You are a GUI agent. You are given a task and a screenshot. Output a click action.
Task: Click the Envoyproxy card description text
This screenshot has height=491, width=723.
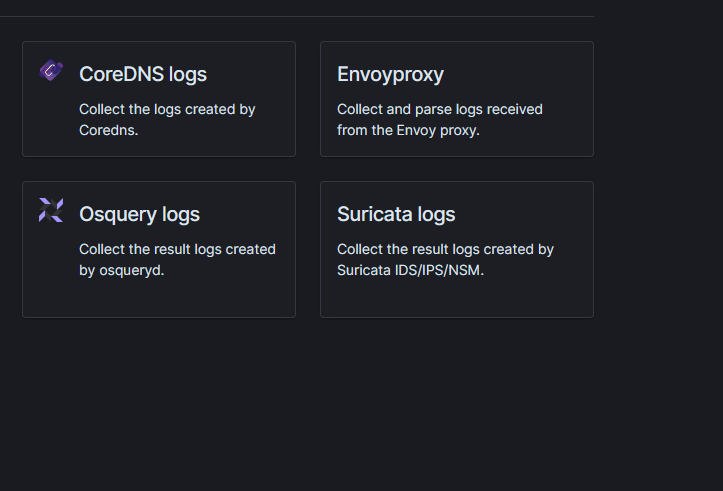pos(439,119)
